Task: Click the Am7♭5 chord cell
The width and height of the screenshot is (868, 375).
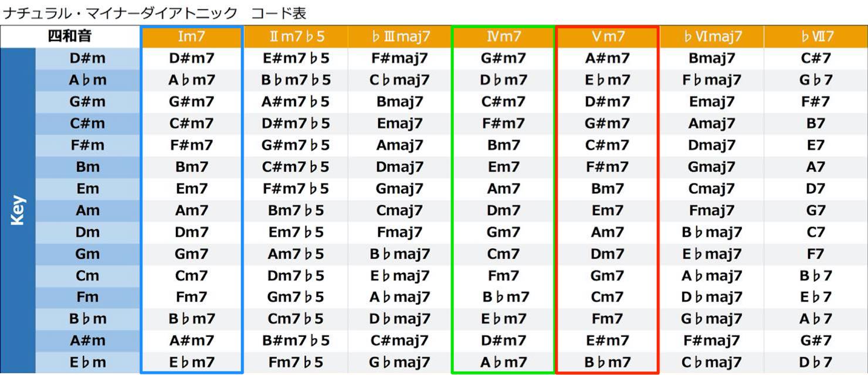Action: 296,254
